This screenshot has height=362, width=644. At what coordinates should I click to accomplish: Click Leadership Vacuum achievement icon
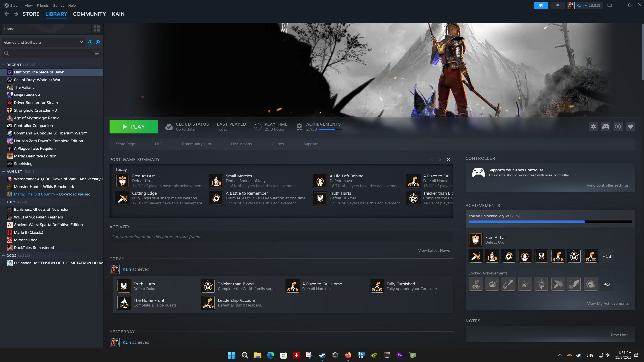click(208, 302)
